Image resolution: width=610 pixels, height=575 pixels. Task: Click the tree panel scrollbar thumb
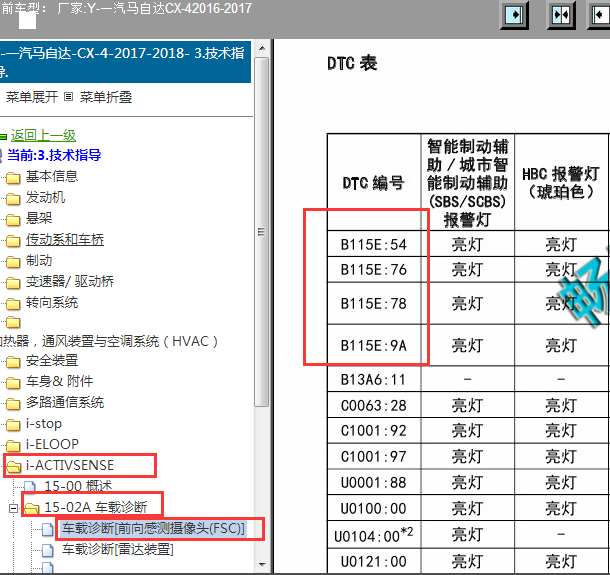click(262, 232)
